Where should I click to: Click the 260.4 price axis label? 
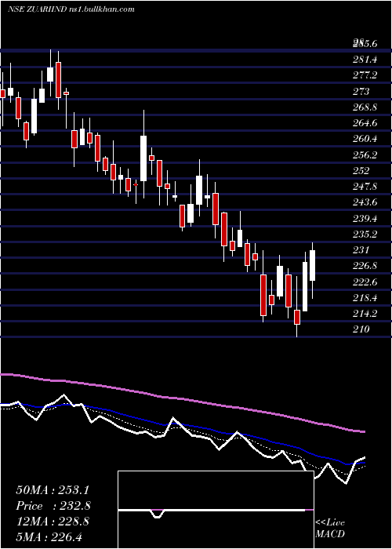click(365, 139)
